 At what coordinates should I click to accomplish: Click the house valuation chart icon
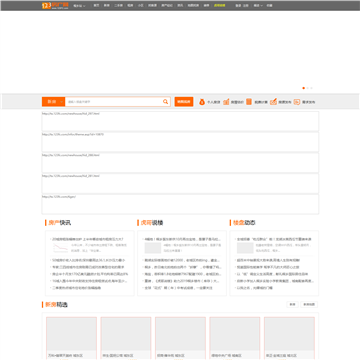[226, 102]
